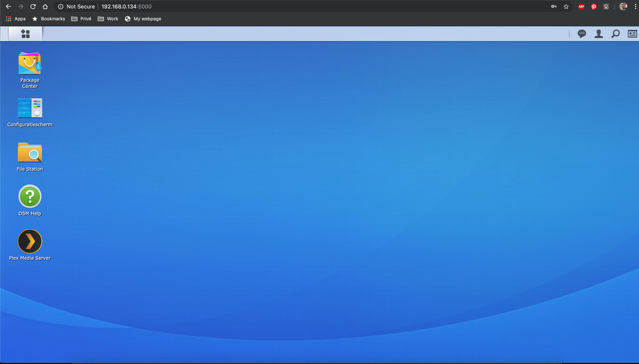Viewport: 639px width, 364px height.
Task: Open My webpage bookmark
Action: click(x=143, y=18)
